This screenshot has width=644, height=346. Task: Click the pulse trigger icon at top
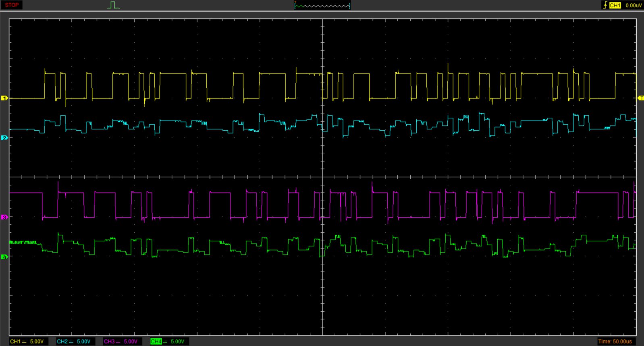114,5
